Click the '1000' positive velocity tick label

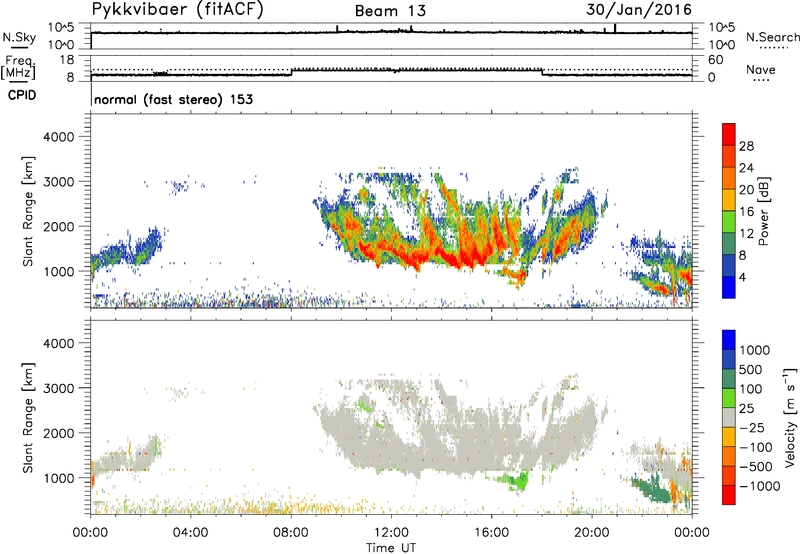755,350
